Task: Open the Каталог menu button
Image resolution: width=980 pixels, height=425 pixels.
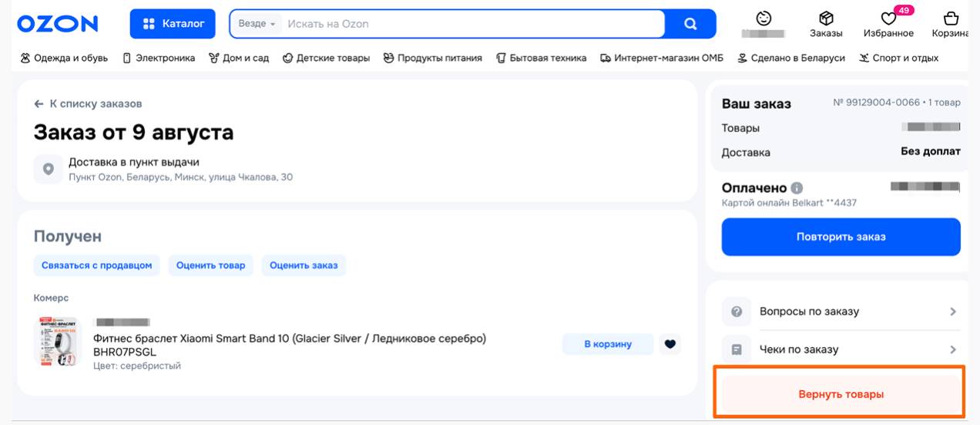Action: pos(173,24)
